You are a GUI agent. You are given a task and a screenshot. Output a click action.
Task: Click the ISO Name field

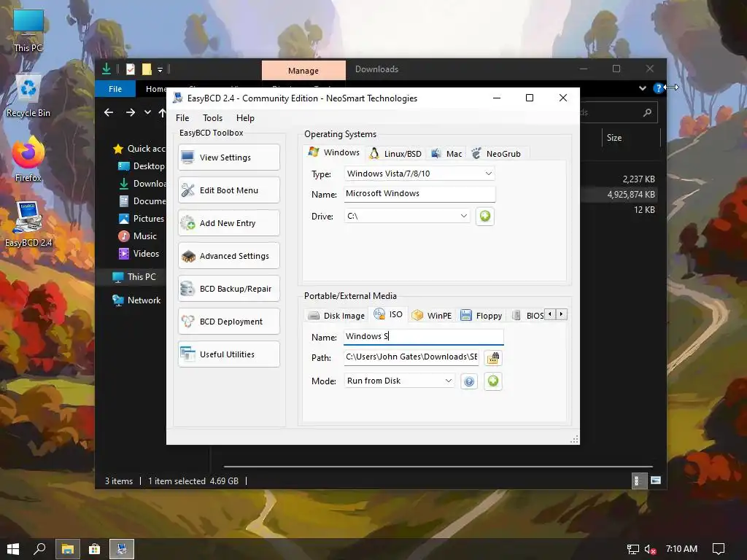click(424, 337)
